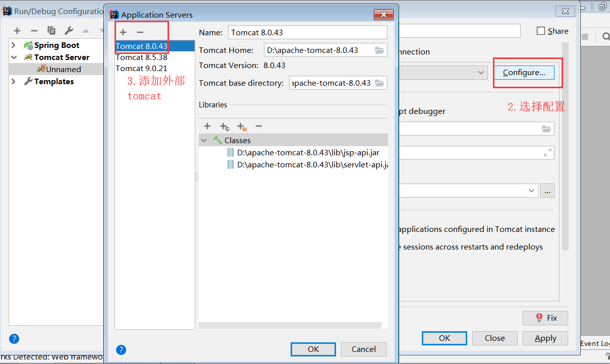Toggle the Share checkbox
This screenshot has height=364, width=610.
pyautogui.click(x=541, y=31)
